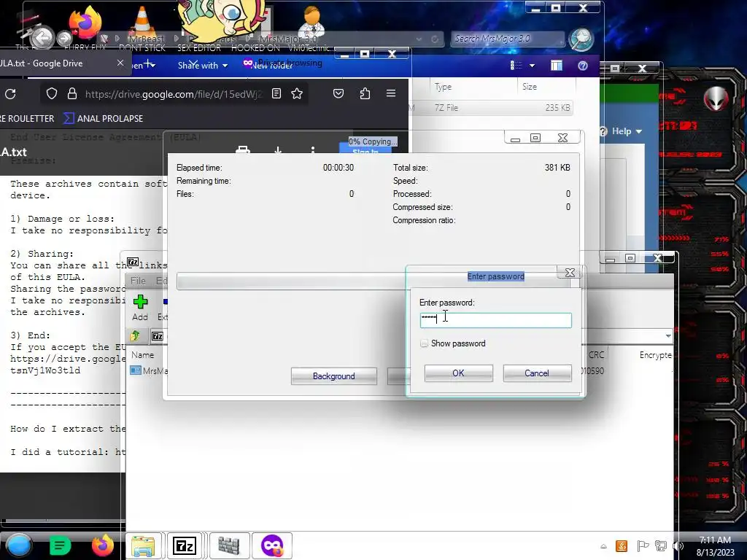Switch to 7-Zip taskbar button

(x=185, y=545)
